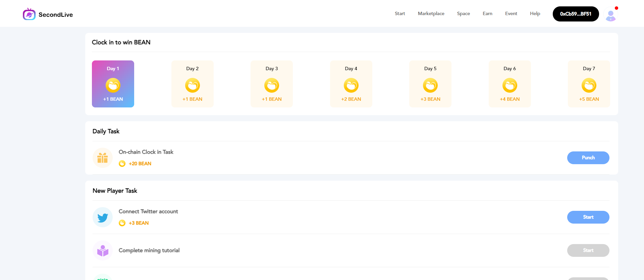Click the mining tutorial book icon
The height and width of the screenshot is (280, 644).
(x=103, y=250)
